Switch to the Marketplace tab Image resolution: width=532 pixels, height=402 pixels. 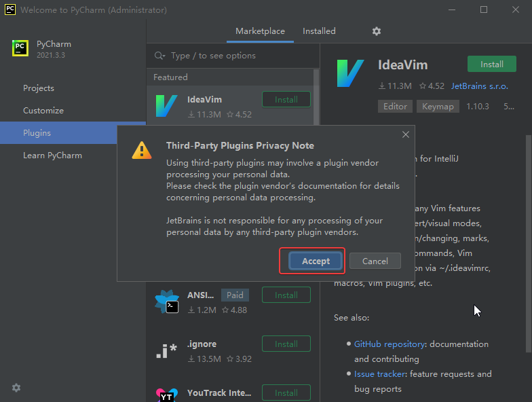(261, 31)
